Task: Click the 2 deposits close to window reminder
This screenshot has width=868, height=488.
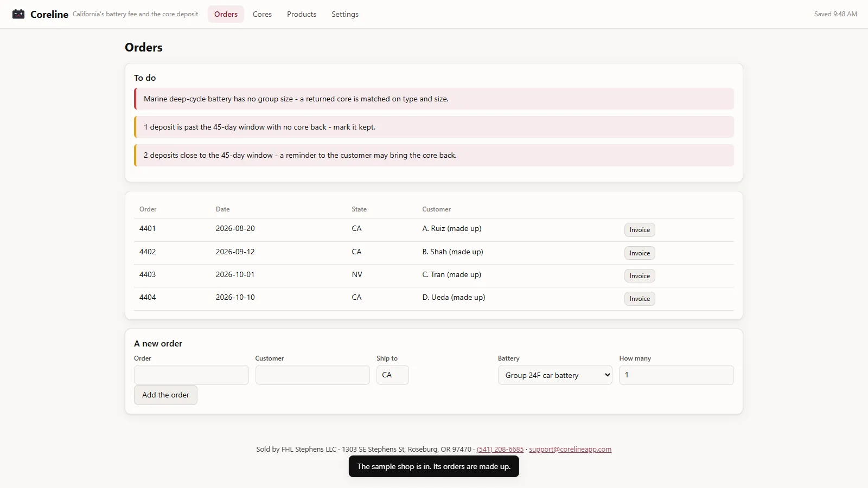Action: point(434,155)
